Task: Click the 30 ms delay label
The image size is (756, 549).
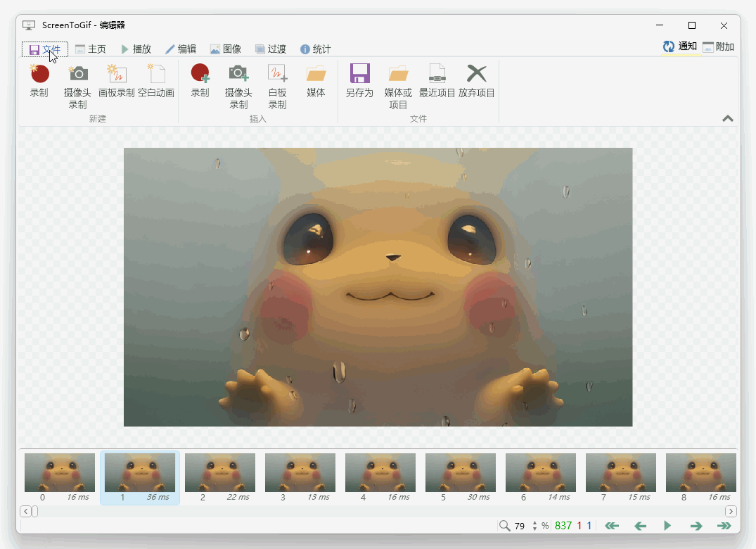Action: (x=479, y=497)
